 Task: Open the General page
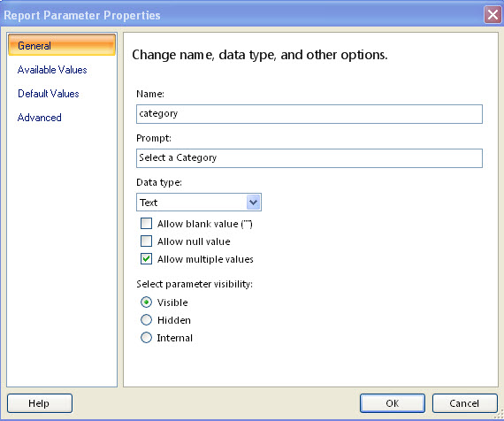(x=62, y=45)
